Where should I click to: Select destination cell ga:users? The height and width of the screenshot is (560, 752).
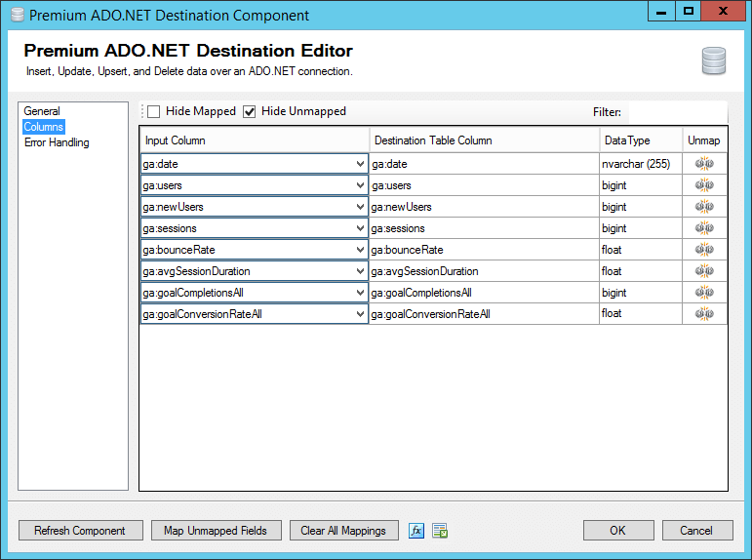484,185
